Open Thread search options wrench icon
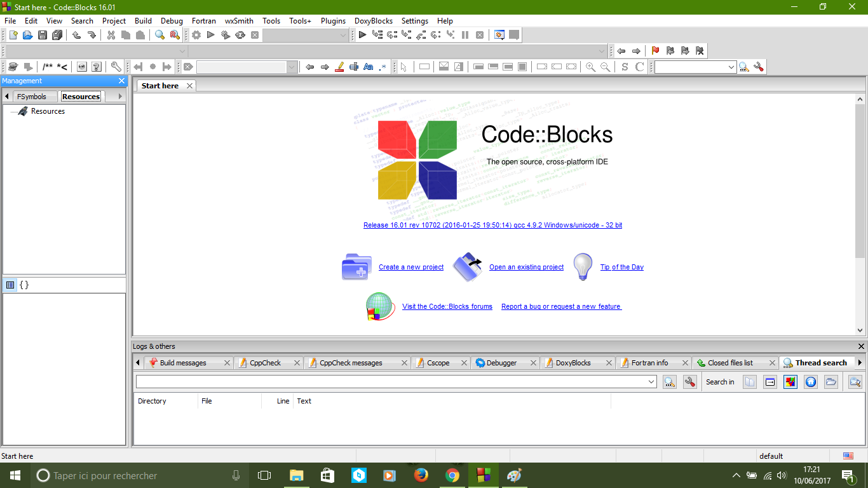The width and height of the screenshot is (868, 488). [x=690, y=382]
